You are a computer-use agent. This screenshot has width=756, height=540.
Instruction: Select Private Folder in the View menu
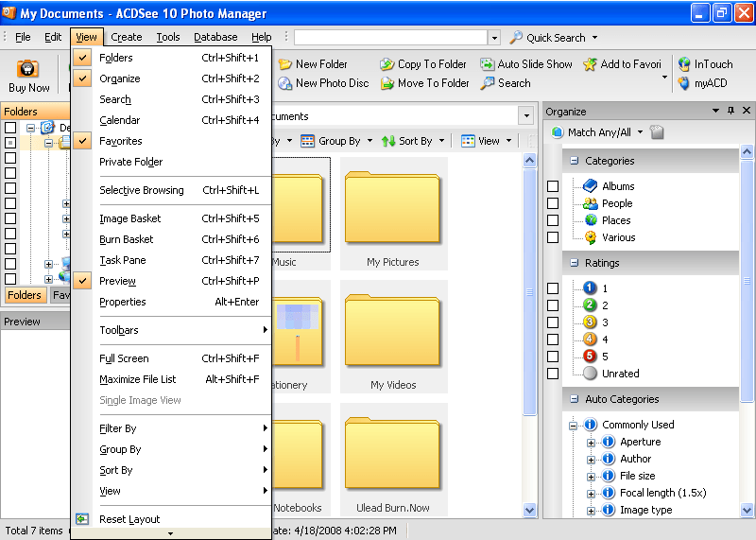171,162
